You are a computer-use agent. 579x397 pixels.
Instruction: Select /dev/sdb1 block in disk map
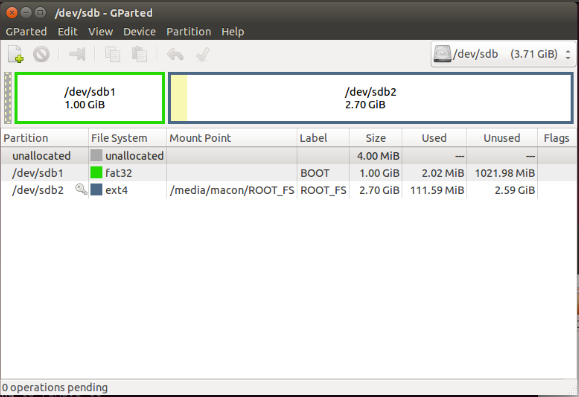coord(90,98)
